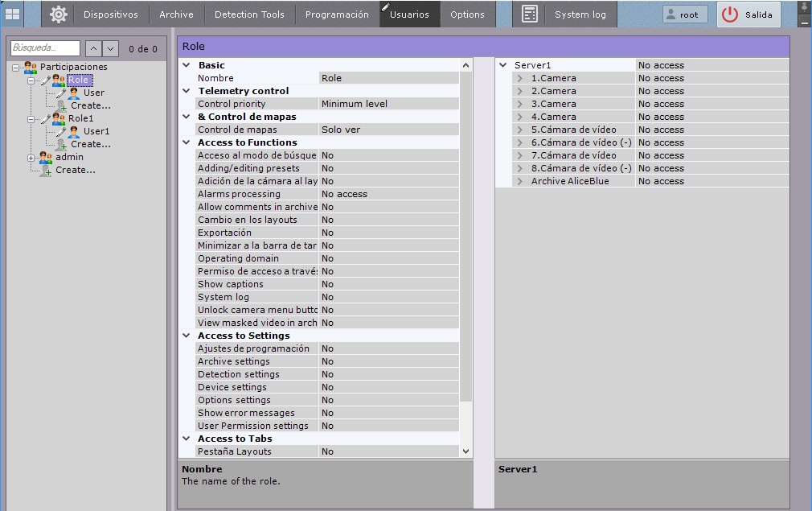The width and height of the screenshot is (812, 511).
Task: Click previous search result up arrow
Action: point(93,49)
